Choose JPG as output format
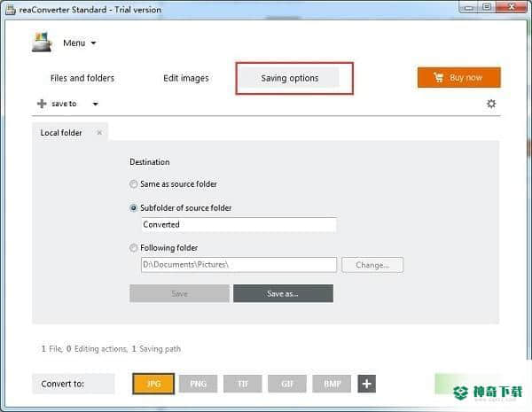The height and width of the screenshot is (412, 532). [x=153, y=384]
